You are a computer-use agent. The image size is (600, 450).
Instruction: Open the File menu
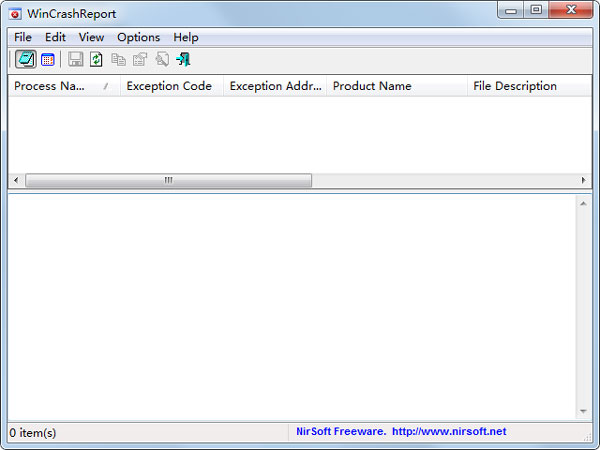(x=23, y=37)
